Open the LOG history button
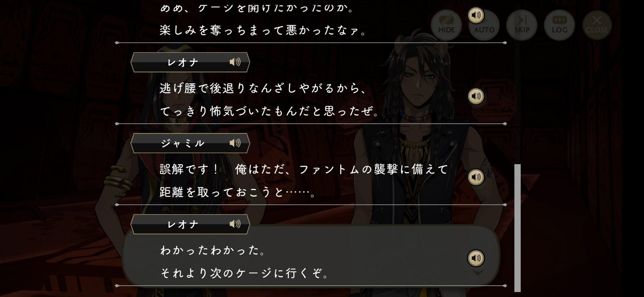This screenshot has height=297, width=644. (559, 25)
